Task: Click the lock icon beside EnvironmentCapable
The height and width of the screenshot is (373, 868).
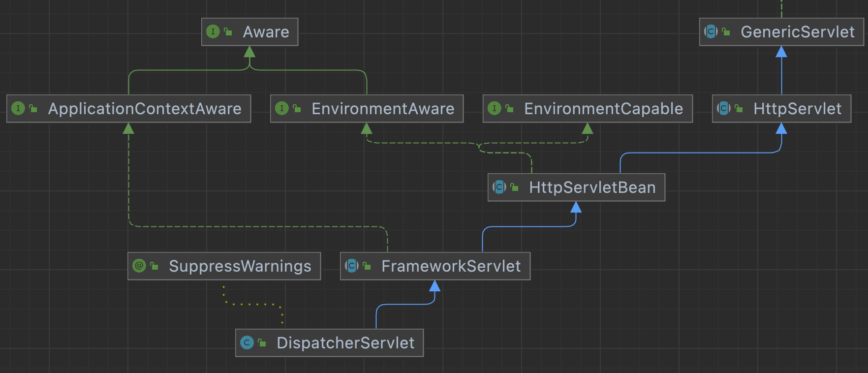Action: pos(510,109)
